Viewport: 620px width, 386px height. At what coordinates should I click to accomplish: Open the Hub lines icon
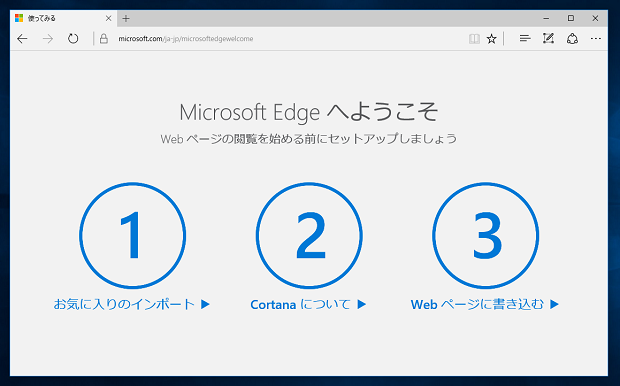click(x=525, y=39)
